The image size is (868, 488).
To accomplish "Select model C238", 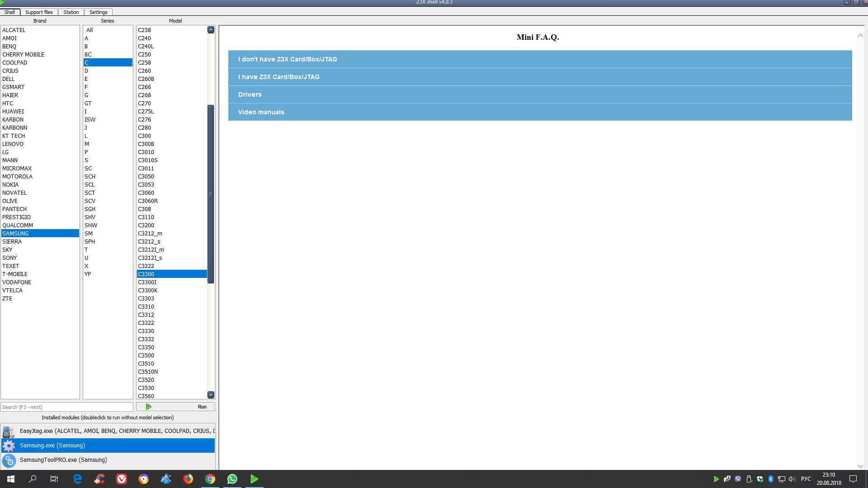I will [172, 30].
